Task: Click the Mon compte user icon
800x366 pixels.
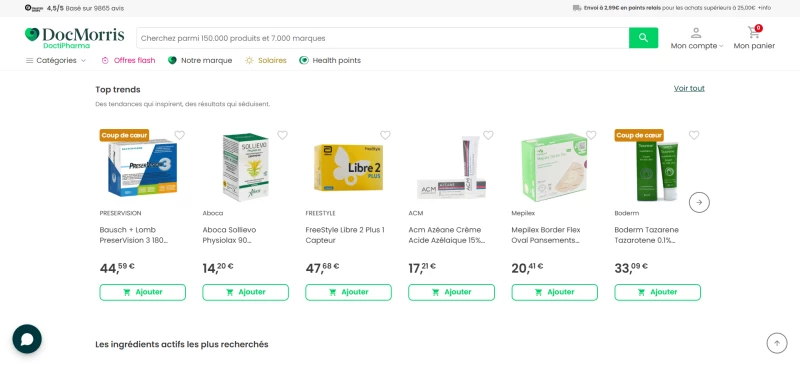Action: tap(696, 33)
